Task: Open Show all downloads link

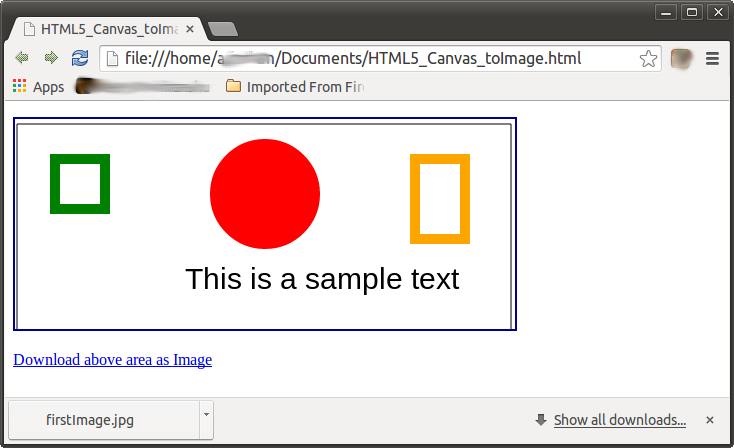Action: [619, 420]
